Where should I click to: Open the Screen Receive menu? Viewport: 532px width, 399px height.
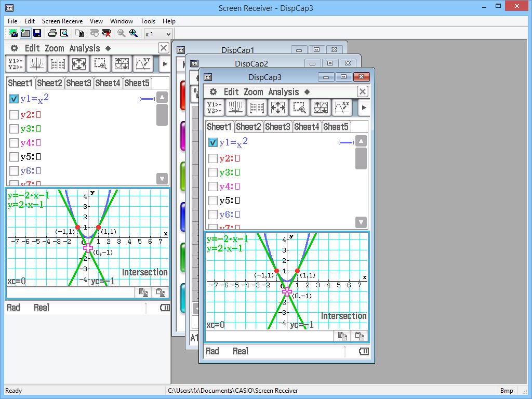pos(62,21)
